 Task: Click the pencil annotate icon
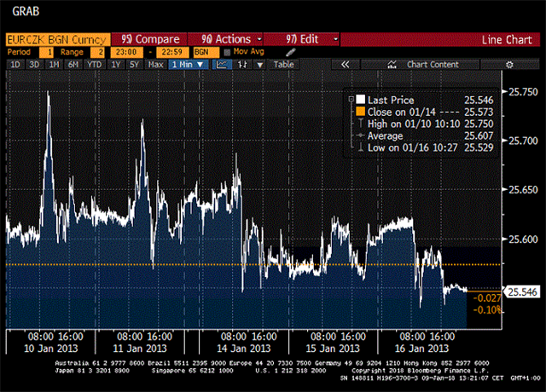tap(290, 52)
